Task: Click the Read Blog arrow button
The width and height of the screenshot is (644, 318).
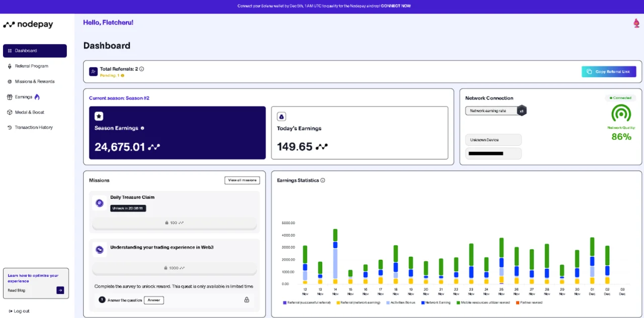Action: [60, 290]
